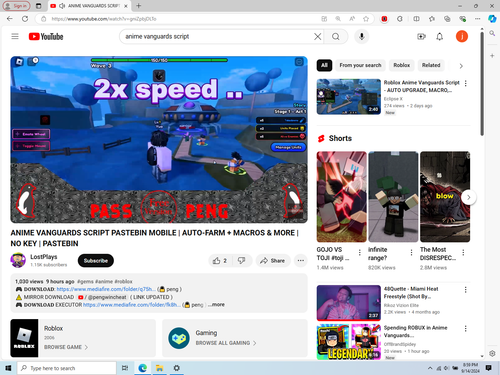Image resolution: width=500 pixels, height=375 pixels.
Task: Open the Most DISRESPEC short thumbnail
Action: tap(445, 197)
